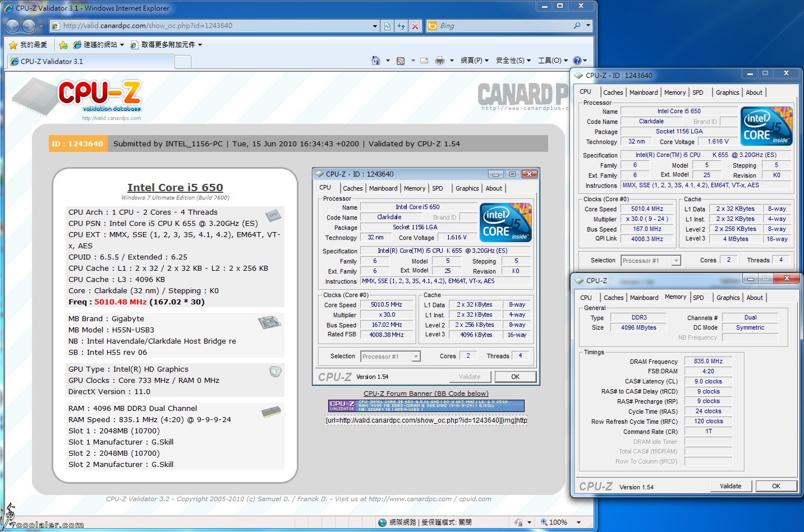Screen dimensions: 804x532
Task: Switch to Caches tab in CPU-Z ID window
Action: pyautogui.click(x=613, y=93)
